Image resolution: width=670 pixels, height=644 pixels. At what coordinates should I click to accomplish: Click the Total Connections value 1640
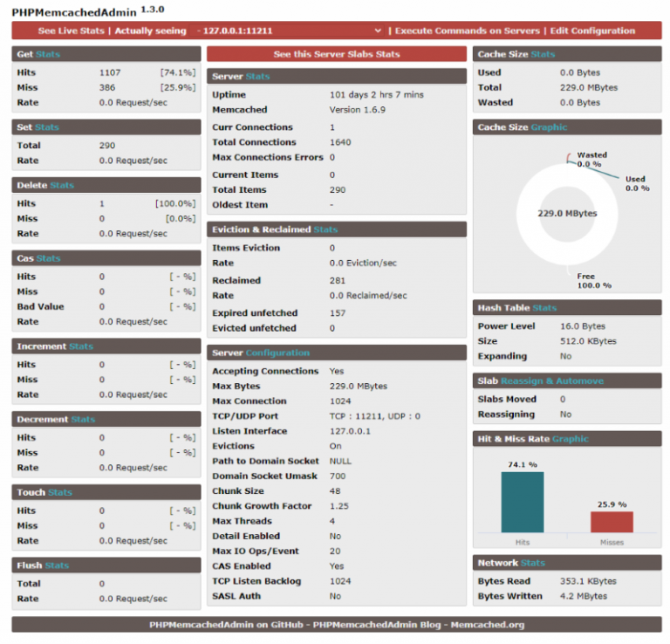pyautogui.click(x=340, y=142)
